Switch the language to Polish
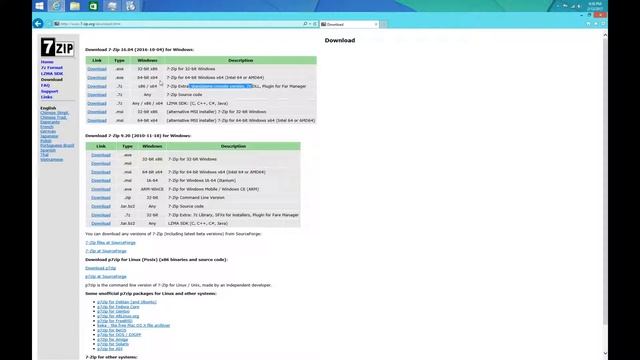This screenshot has width=640, height=360. coord(46,141)
